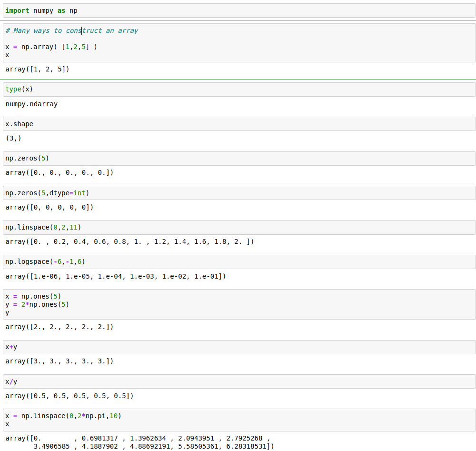Click the np.zeros(5) code cell
Image resolution: width=476 pixels, height=451 pixels.
238,159
